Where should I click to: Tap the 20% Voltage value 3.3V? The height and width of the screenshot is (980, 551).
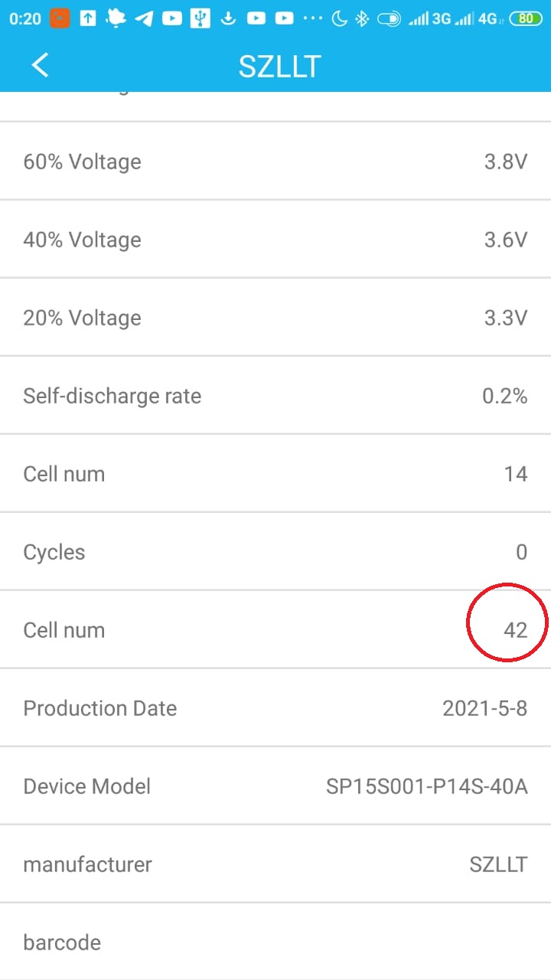pos(505,318)
